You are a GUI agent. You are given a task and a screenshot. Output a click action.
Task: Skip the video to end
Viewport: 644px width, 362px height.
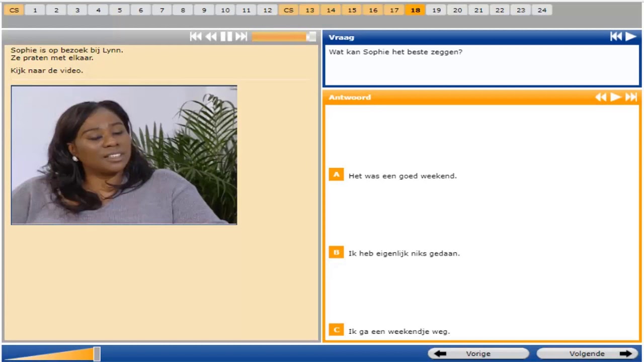pos(242,36)
